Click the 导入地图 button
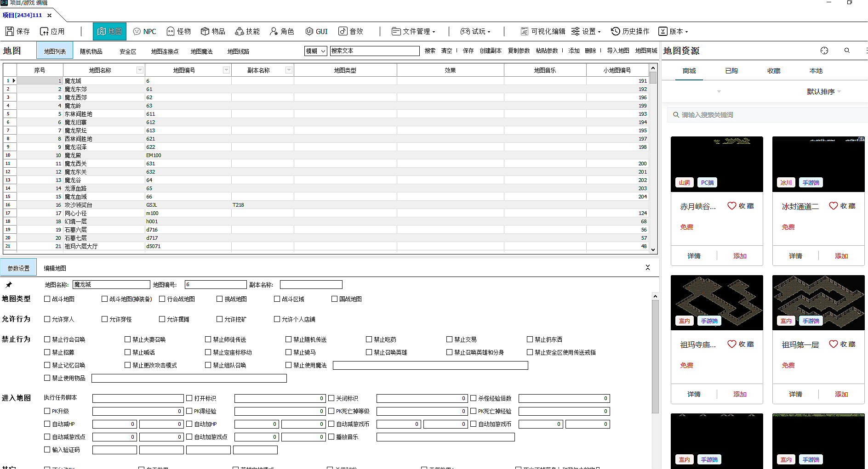The height and width of the screenshot is (469, 868). pyautogui.click(x=617, y=51)
